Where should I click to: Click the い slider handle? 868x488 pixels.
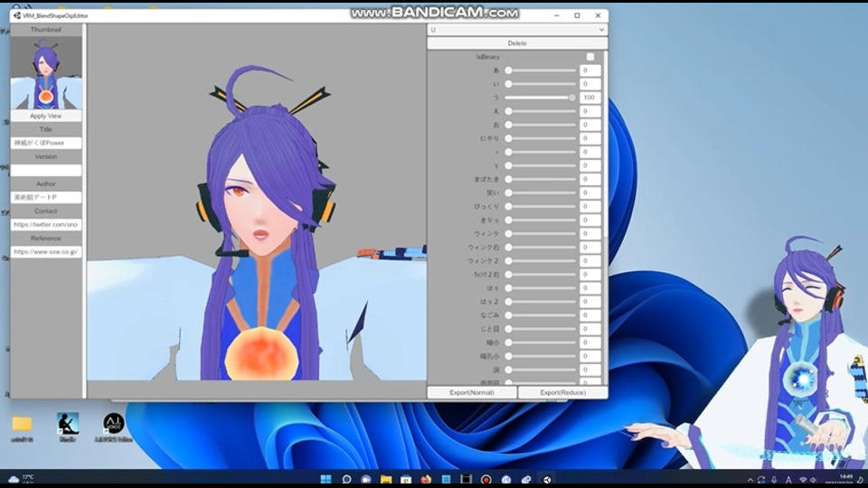coord(508,84)
